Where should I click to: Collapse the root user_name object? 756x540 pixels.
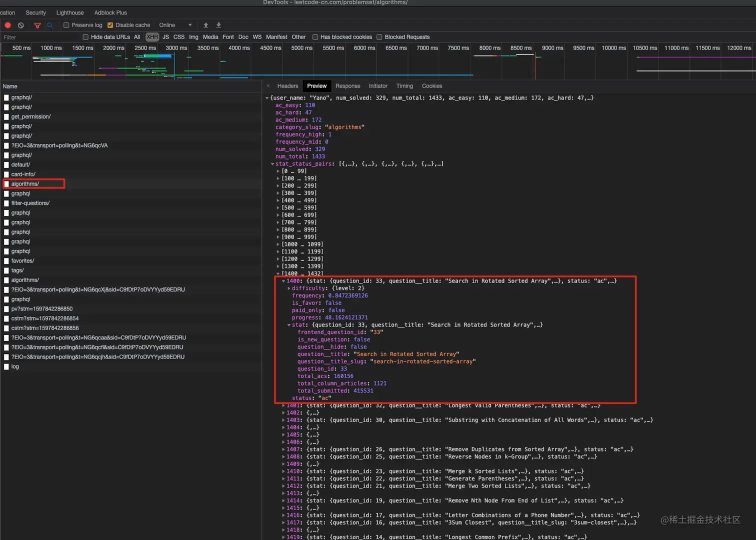click(267, 98)
